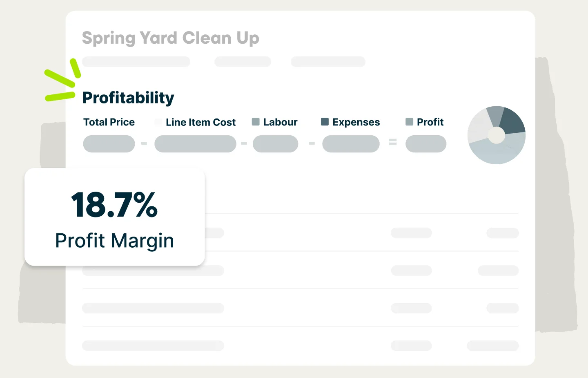Click the Profitability section heading

(128, 98)
